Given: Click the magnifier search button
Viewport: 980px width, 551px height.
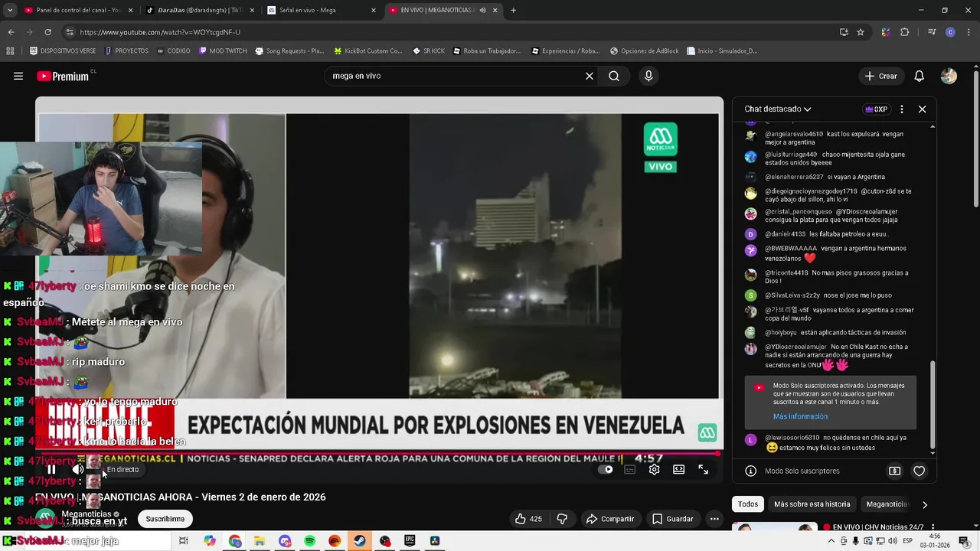Looking at the screenshot, I should click(614, 76).
